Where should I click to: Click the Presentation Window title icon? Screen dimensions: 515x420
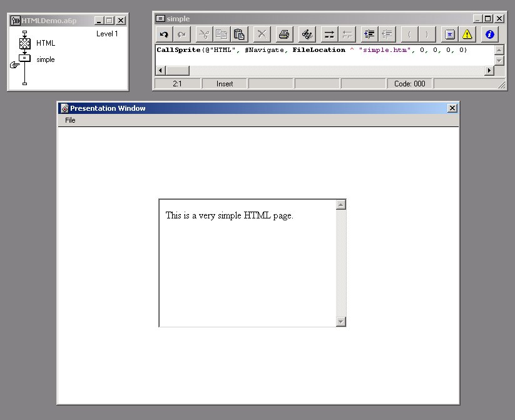coord(64,108)
